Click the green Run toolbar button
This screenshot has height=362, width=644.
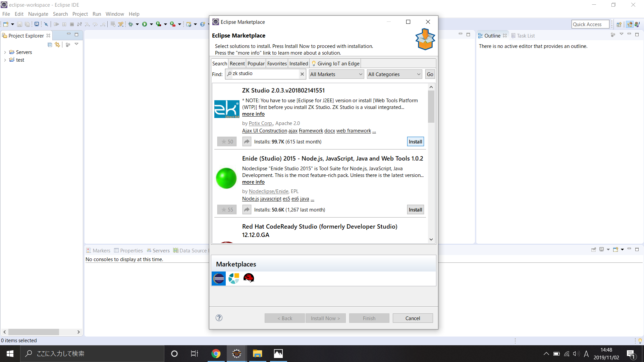(144, 24)
